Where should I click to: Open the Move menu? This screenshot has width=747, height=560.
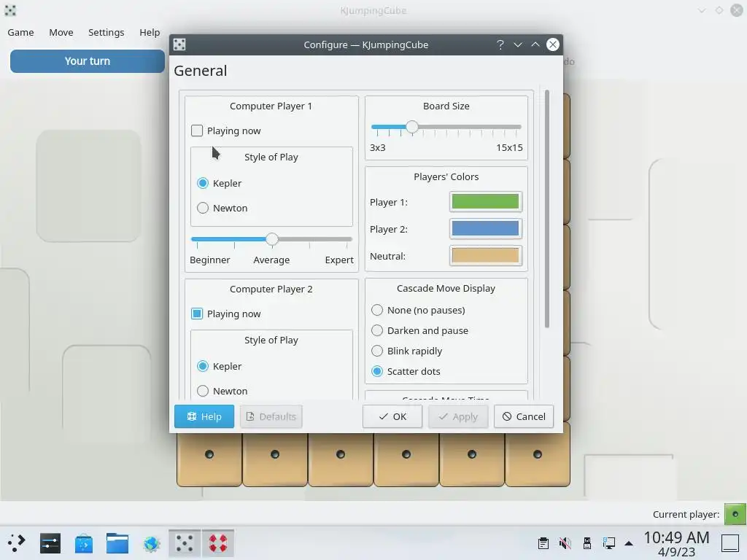point(61,32)
